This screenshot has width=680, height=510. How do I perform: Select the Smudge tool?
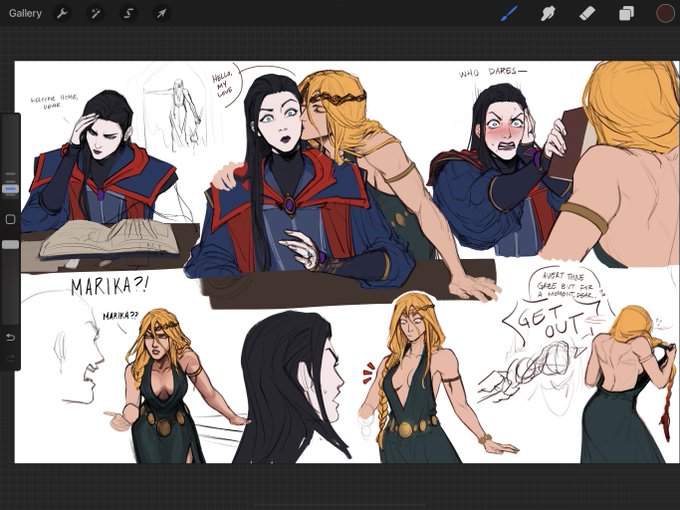pyautogui.click(x=548, y=13)
